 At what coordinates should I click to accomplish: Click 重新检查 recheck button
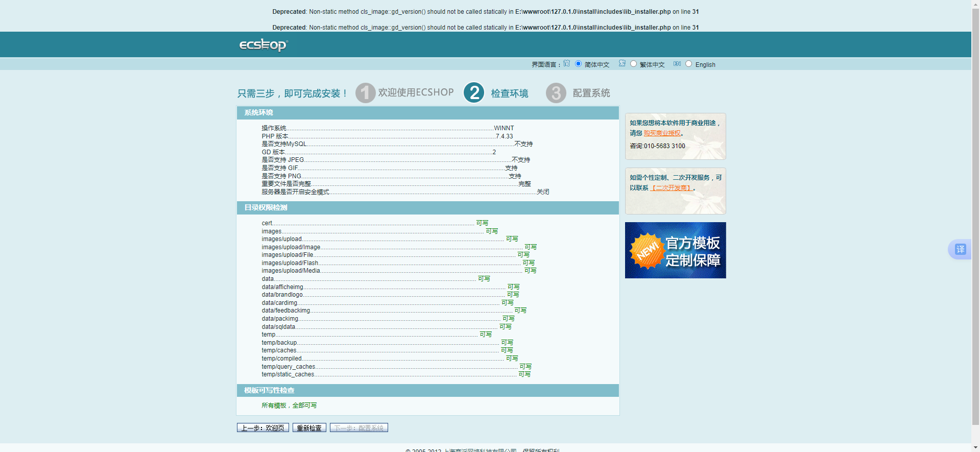tap(309, 427)
